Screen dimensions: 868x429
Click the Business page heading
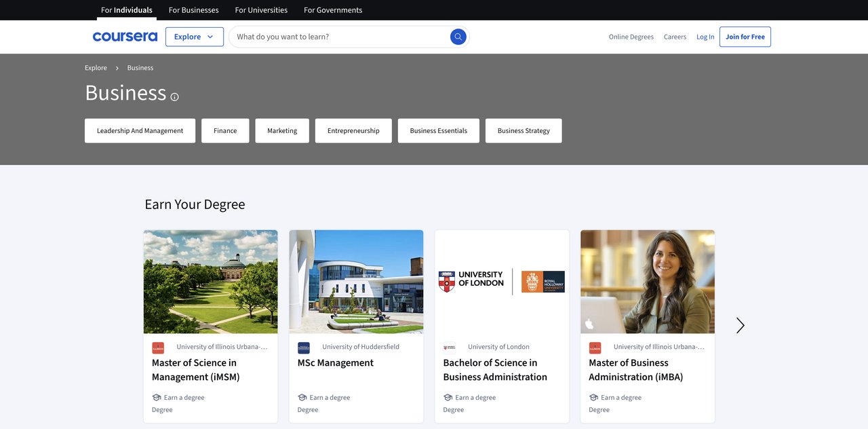[125, 92]
